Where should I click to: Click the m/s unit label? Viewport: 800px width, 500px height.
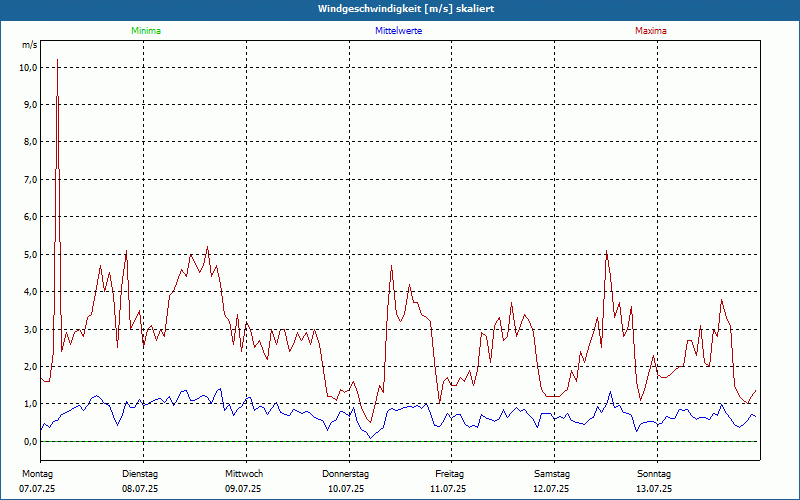click(x=30, y=45)
